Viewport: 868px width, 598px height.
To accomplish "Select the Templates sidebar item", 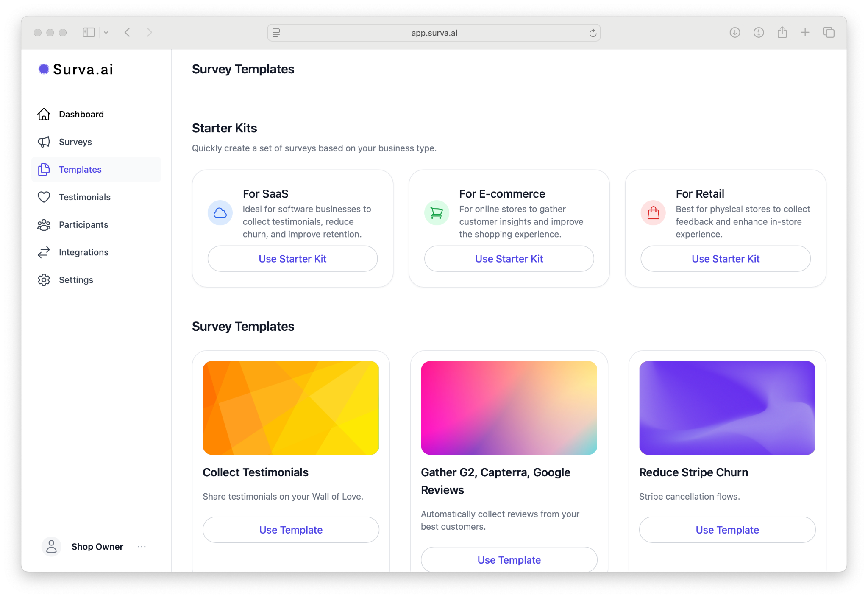I will 80,170.
